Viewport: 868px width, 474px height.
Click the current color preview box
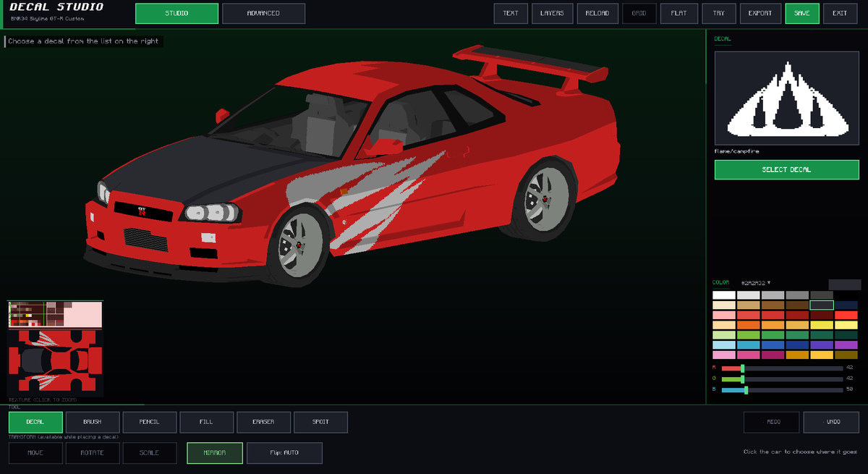point(845,284)
